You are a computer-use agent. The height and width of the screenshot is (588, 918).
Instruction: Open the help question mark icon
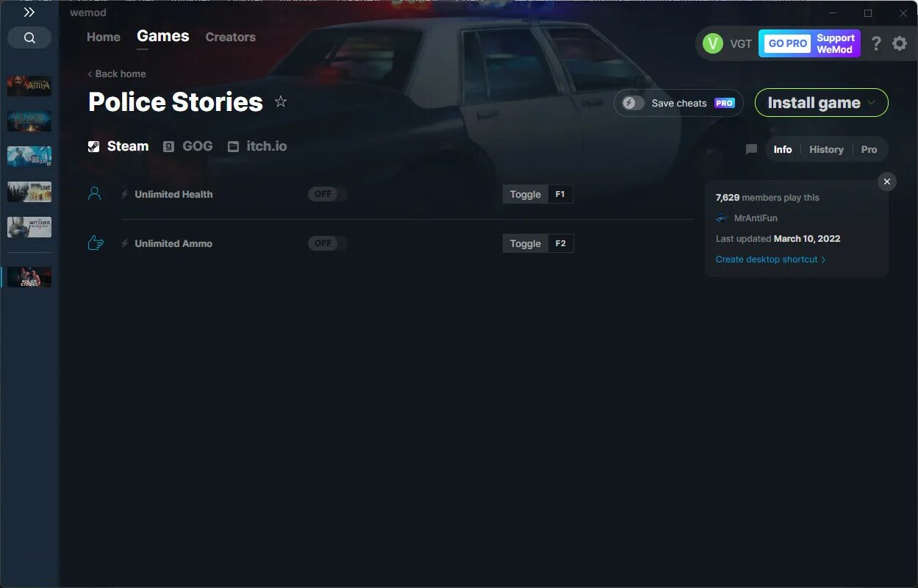876,43
